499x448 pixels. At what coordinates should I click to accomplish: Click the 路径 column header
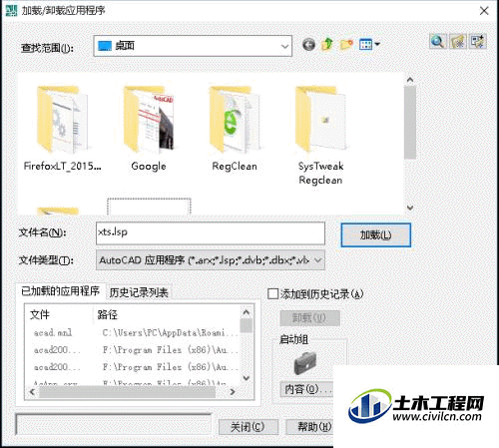pos(108,314)
